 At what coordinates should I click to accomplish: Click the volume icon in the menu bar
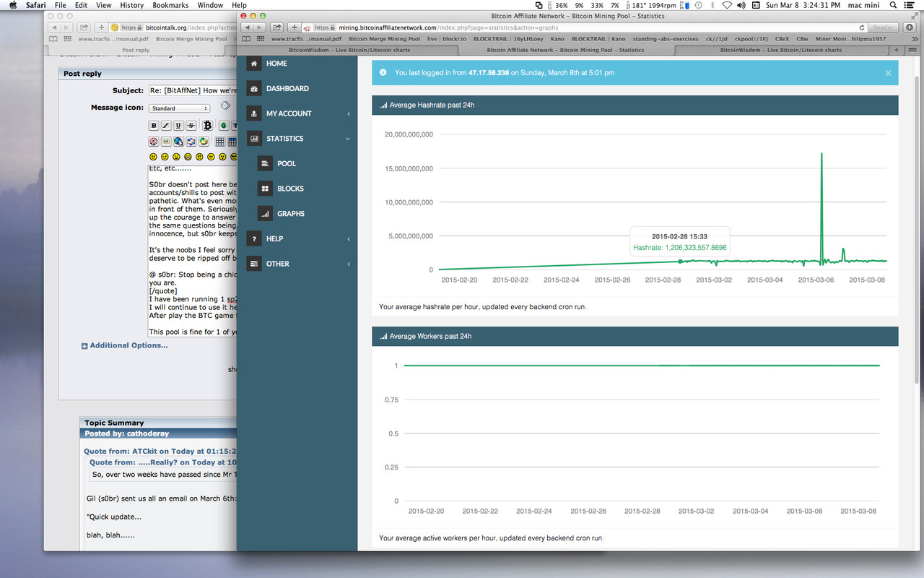point(741,5)
